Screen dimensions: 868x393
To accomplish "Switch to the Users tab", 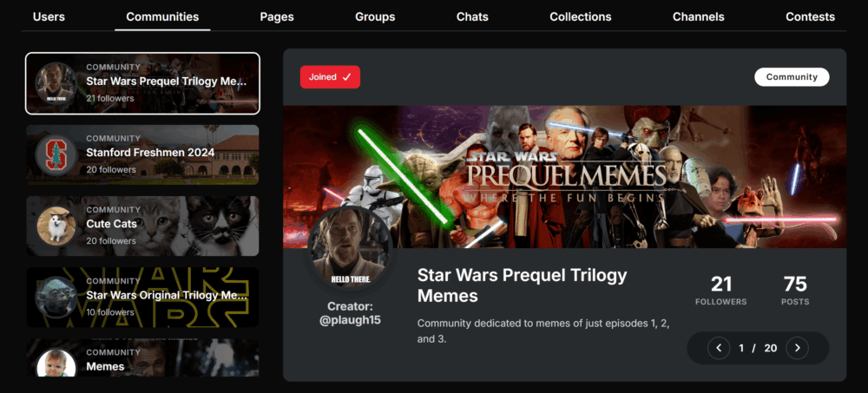I will pos(49,16).
